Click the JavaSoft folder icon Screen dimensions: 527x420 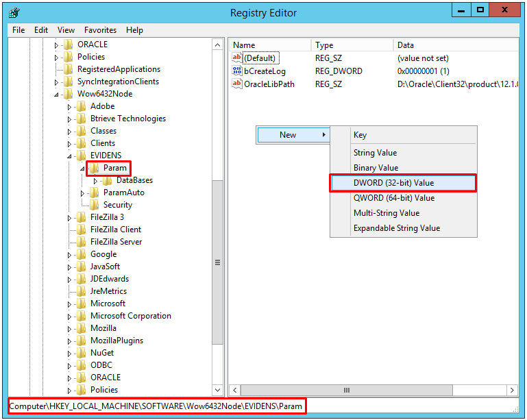coord(81,267)
